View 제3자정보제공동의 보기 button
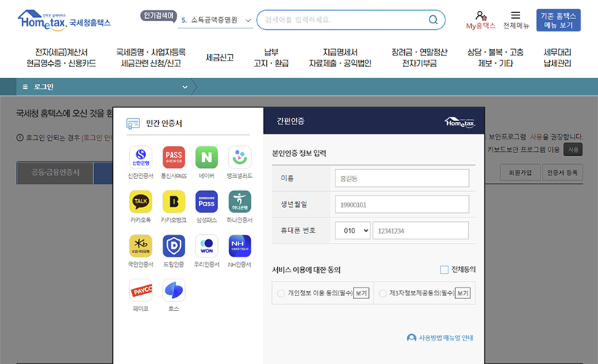Screen dimensions: 598x364 pyautogui.click(x=462, y=293)
